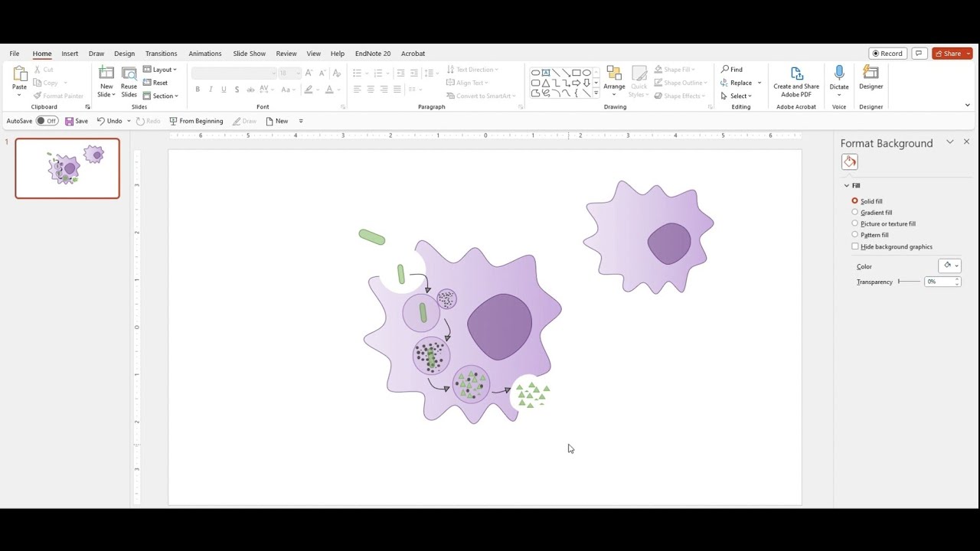Open the File menu

pyautogui.click(x=15, y=54)
